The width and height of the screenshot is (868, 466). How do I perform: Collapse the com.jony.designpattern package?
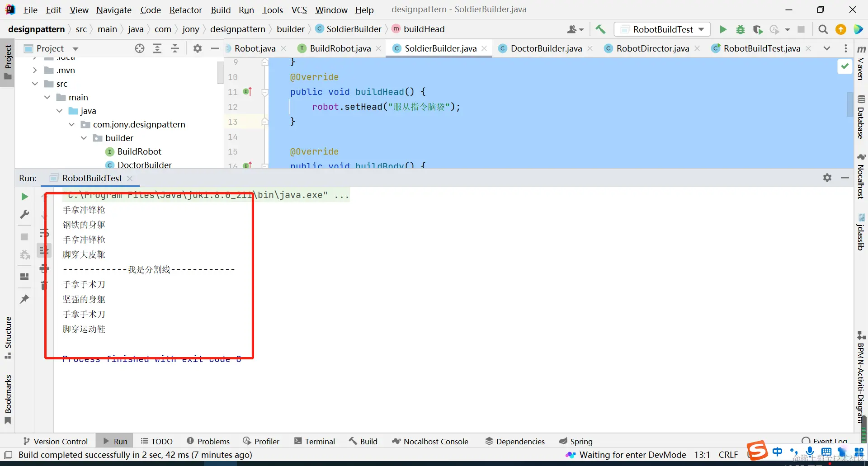(71, 124)
